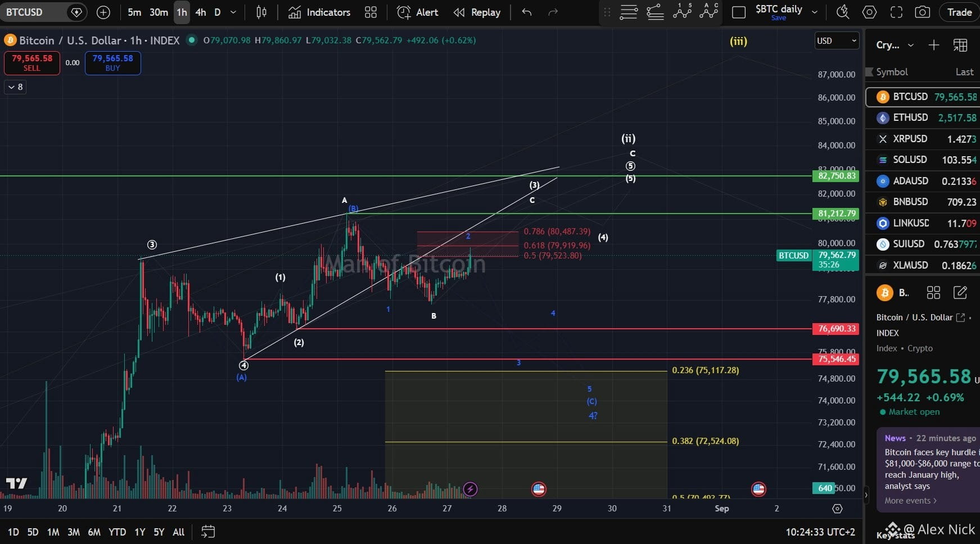
Task: Open the timezone 10:24:33 UTC+2 setting
Action: coord(820,532)
